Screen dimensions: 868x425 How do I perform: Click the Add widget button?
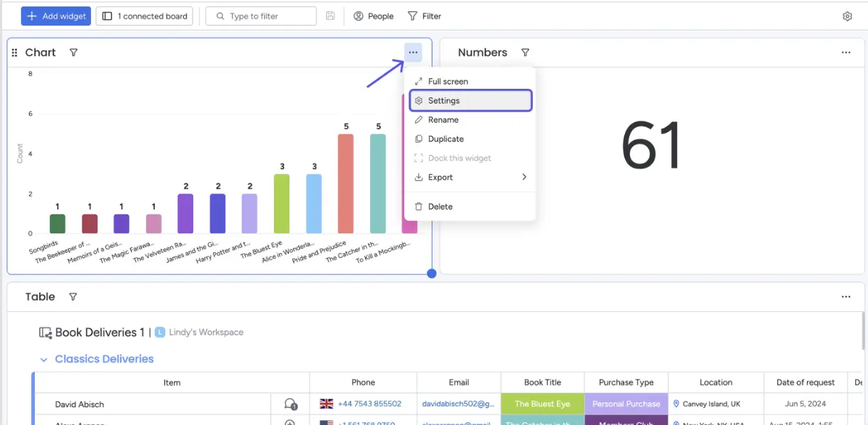click(56, 16)
